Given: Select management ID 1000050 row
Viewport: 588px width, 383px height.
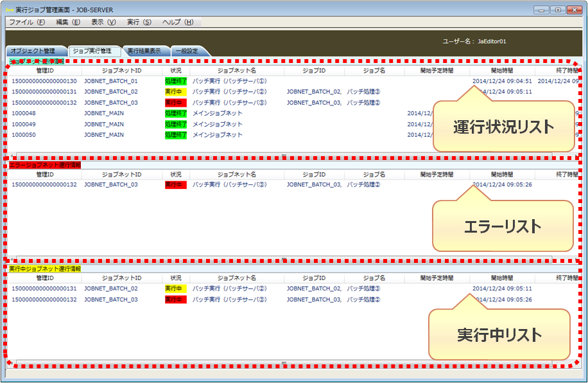Looking at the screenshot, I should [x=24, y=135].
